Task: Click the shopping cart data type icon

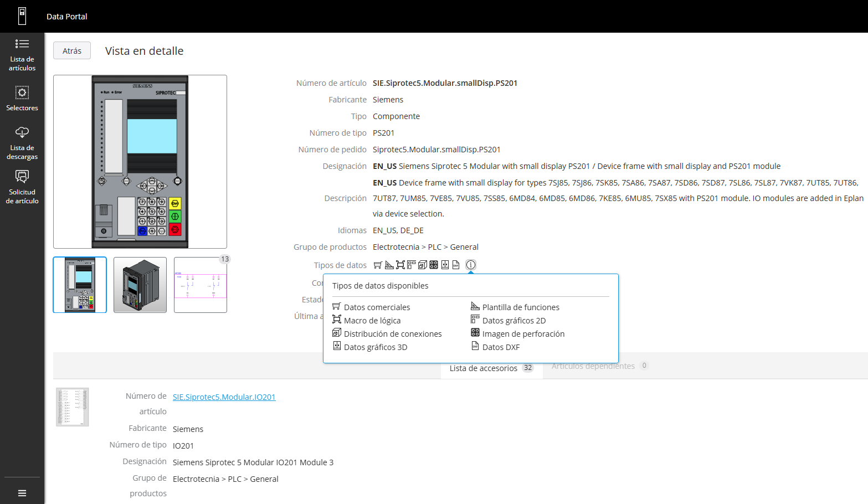Action: (378, 265)
